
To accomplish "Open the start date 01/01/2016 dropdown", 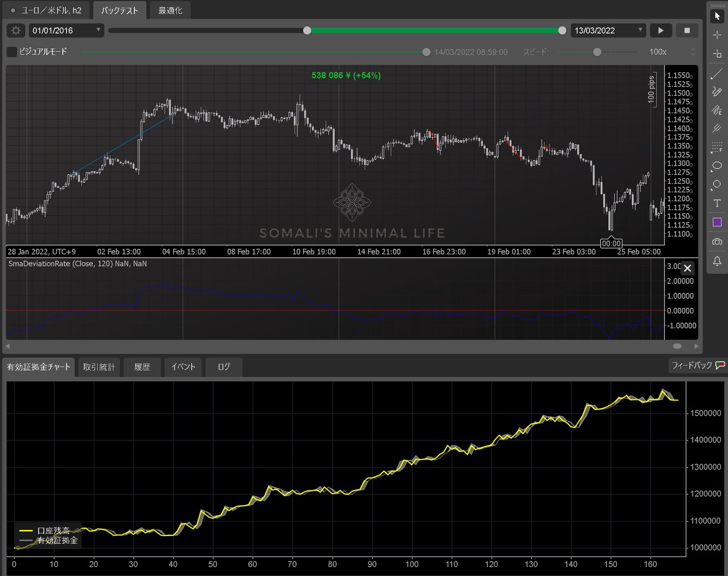I will pyautogui.click(x=67, y=30).
